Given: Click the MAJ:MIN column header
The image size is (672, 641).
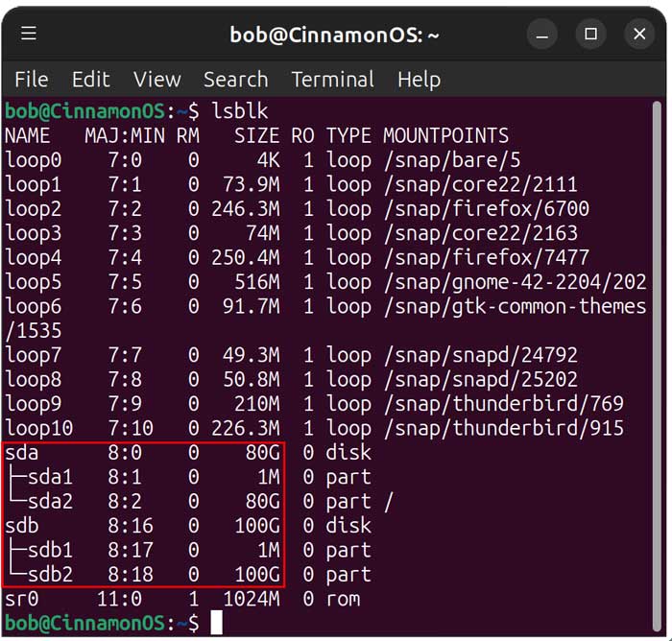Looking at the screenshot, I should [x=125, y=136].
